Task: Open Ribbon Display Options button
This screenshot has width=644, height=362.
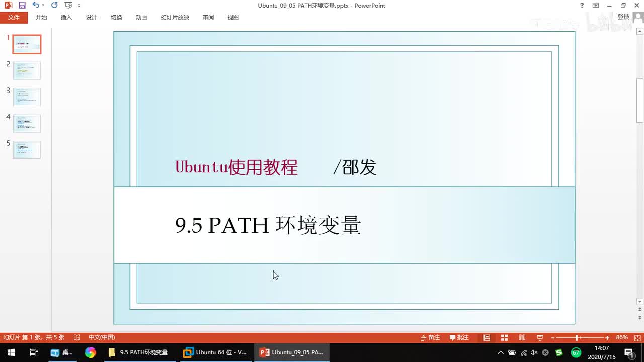Action: tap(596, 5)
